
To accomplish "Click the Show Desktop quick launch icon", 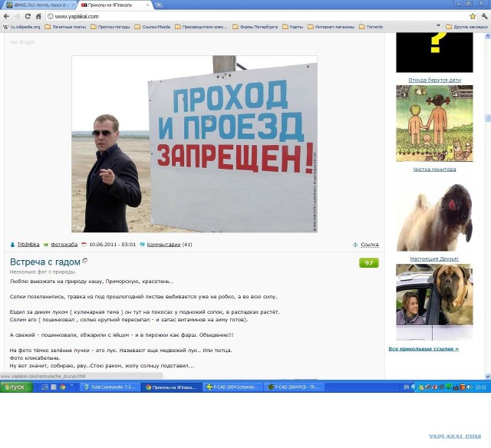I will coord(44,387).
